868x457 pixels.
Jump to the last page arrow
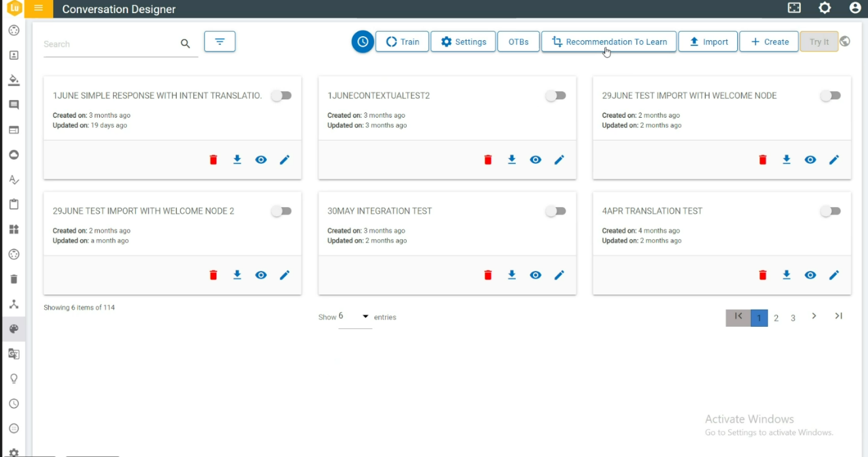pyautogui.click(x=838, y=316)
